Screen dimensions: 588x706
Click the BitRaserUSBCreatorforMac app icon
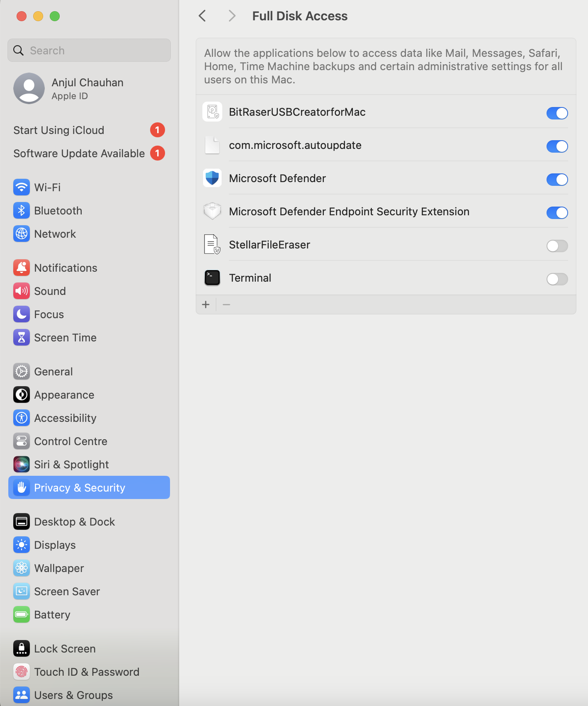(212, 112)
